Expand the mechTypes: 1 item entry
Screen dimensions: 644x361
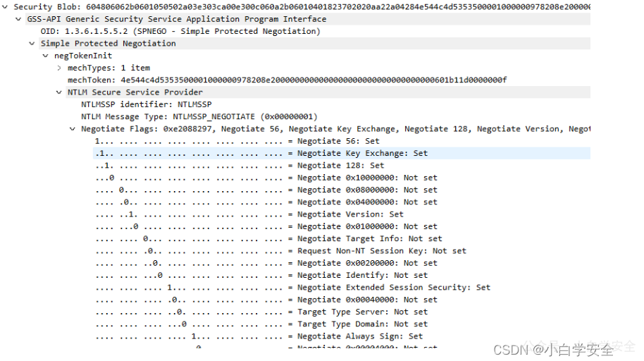(x=59, y=68)
